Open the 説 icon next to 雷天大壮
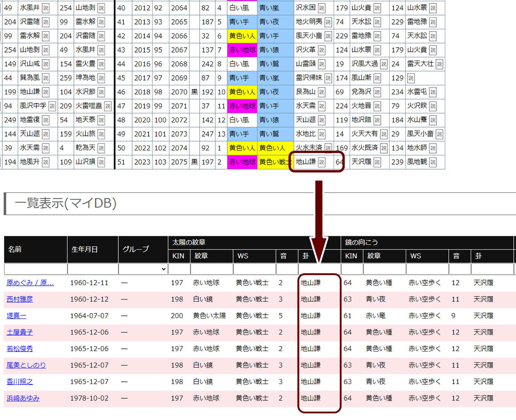This screenshot has width=516, height=420. click(x=439, y=65)
